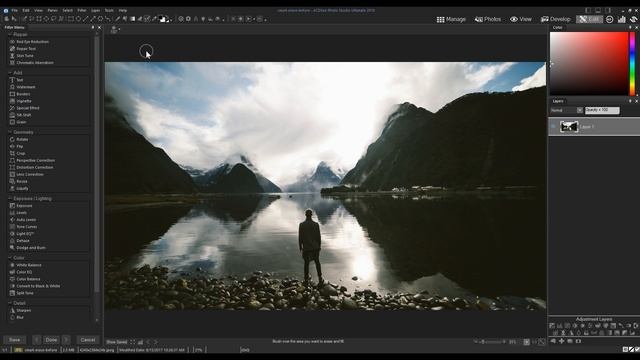Open the Select menu

coord(68,10)
